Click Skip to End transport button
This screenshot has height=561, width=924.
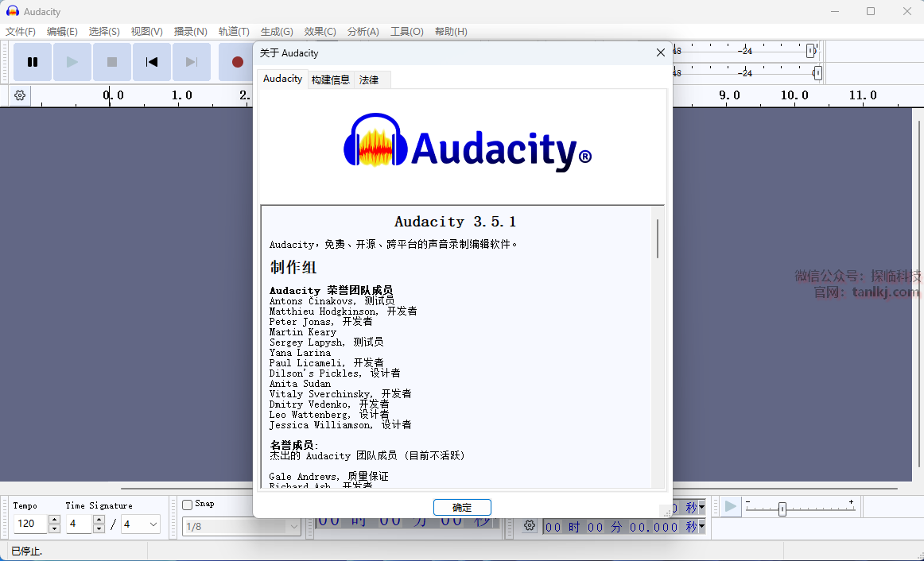click(x=192, y=62)
